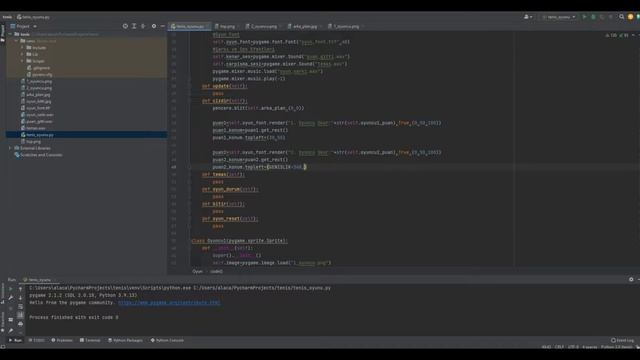Select Scratches and Consoles node
This screenshot has height=360, width=640.
(x=38, y=155)
